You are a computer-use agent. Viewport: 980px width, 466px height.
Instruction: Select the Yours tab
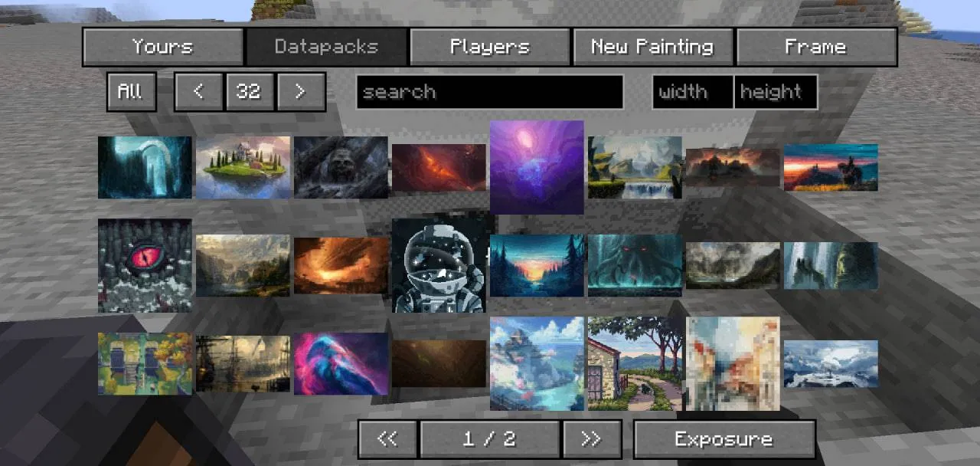coord(162,46)
